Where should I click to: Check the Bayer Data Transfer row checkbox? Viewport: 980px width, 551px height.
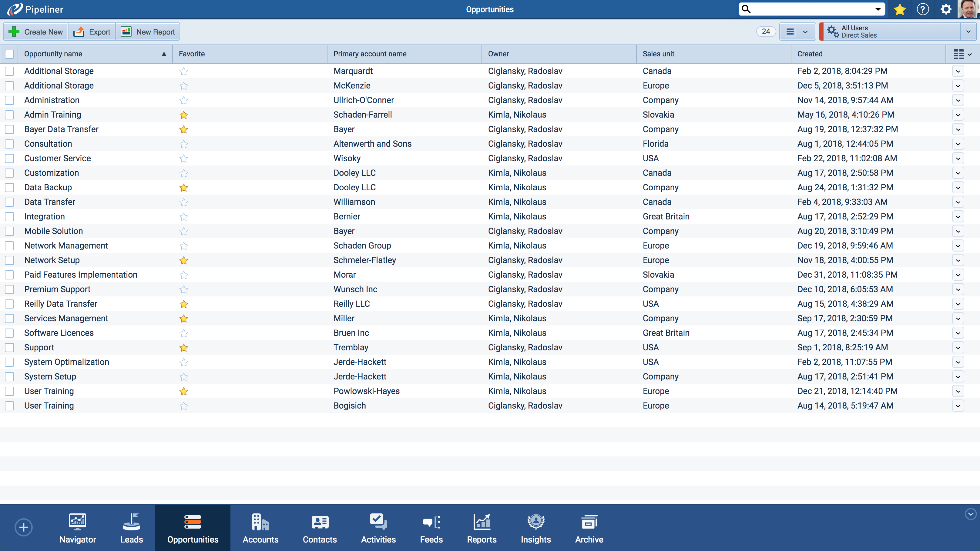coord(9,129)
